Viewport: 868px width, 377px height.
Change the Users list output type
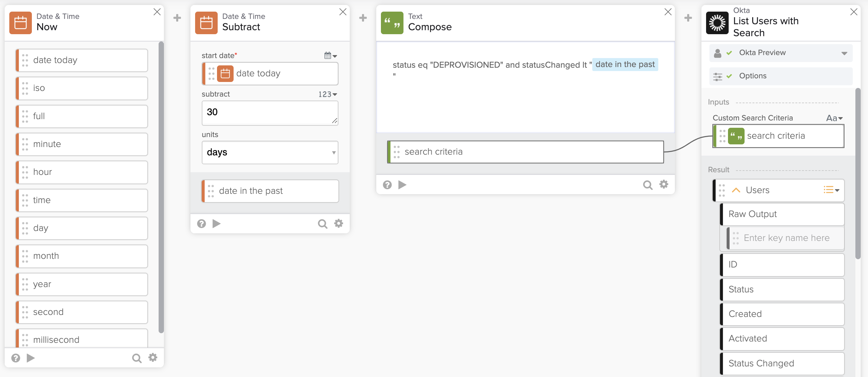pos(831,190)
